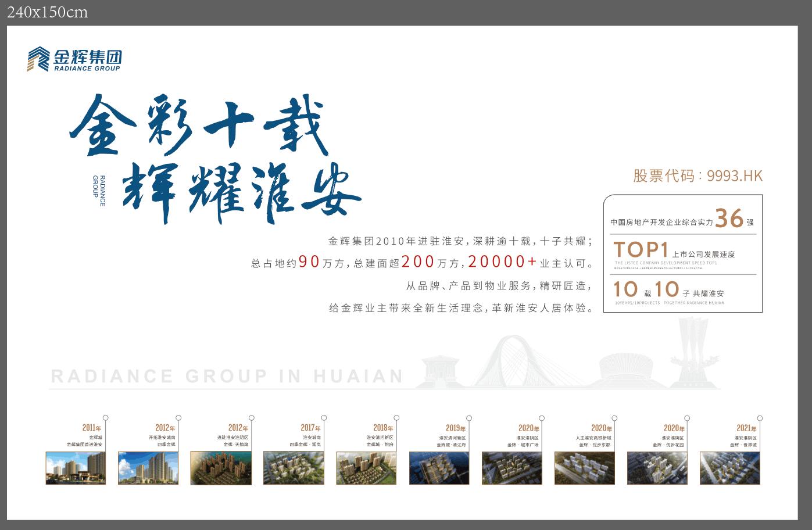812x530 pixels.
Task: Expand the 金辉·世界城 2021 entry
Action: pyautogui.click(x=729, y=468)
